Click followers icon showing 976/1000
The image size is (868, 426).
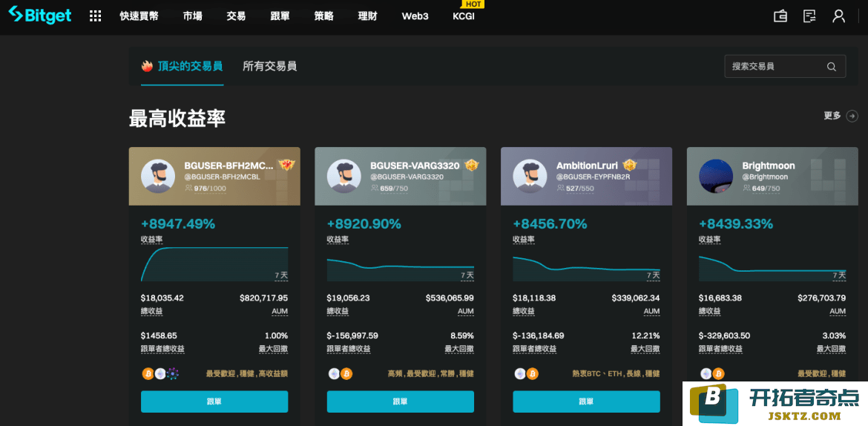coord(188,189)
